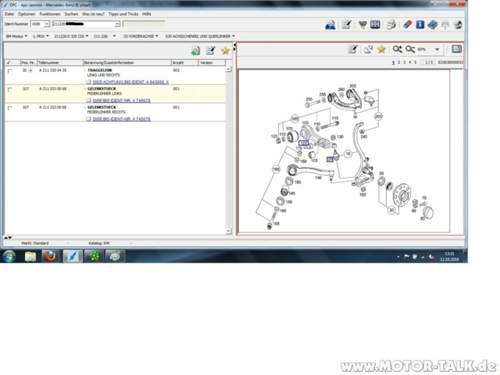
Task: Click the red eraser icon in top toolbar
Action: tap(407, 25)
